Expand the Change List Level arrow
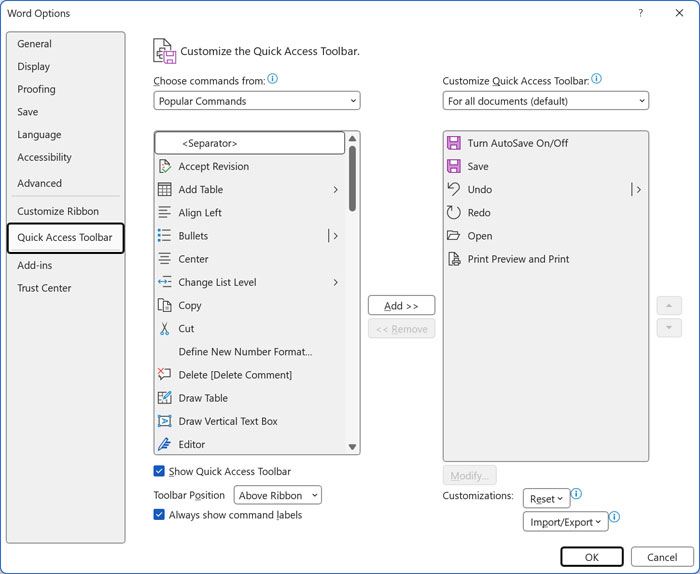This screenshot has height=574, width=700. (335, 282)
